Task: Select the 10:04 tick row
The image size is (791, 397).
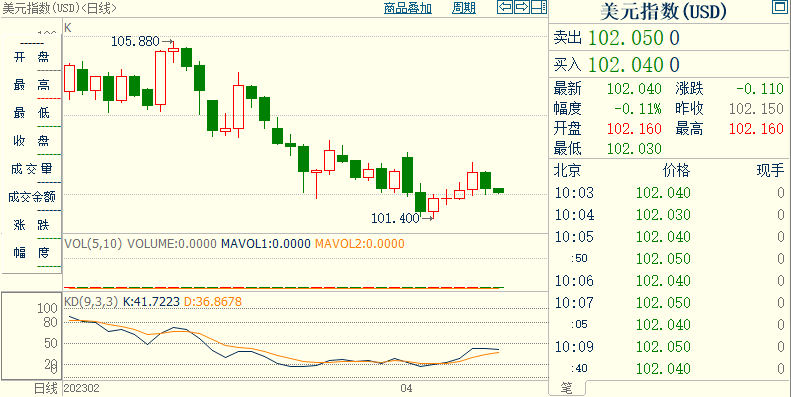Action: tap(669, 215)
